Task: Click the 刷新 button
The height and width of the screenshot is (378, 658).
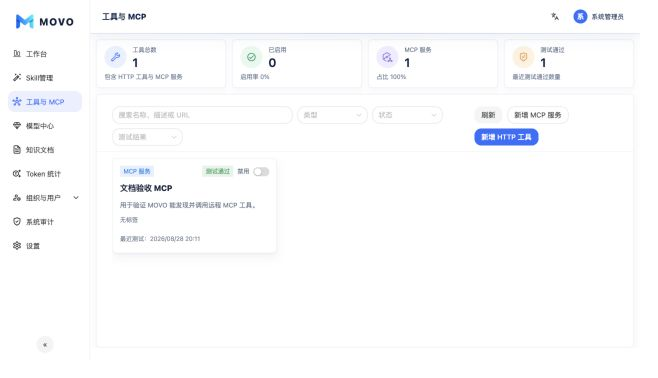Action: tap(488, 115)
